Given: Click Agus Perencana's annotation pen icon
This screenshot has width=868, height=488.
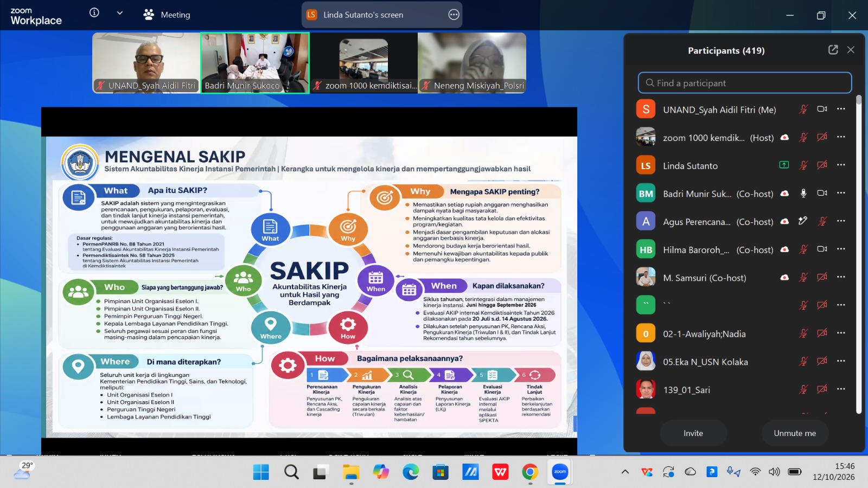Looking at the screenshot, I should (803, 221).
